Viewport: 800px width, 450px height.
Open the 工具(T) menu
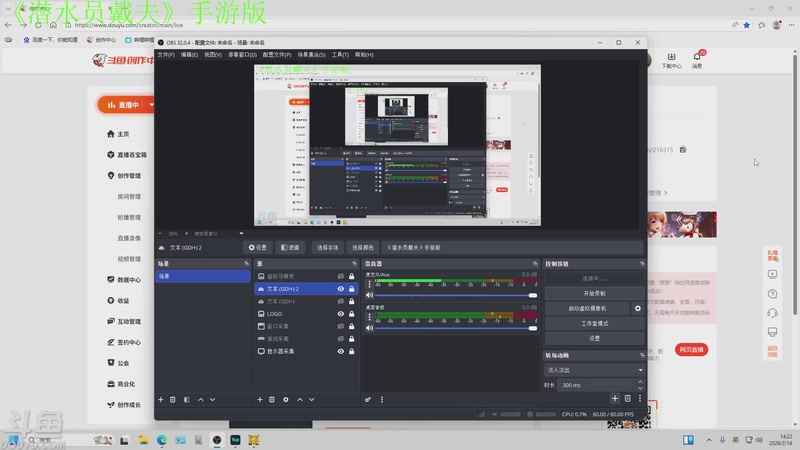click(340, 55)
